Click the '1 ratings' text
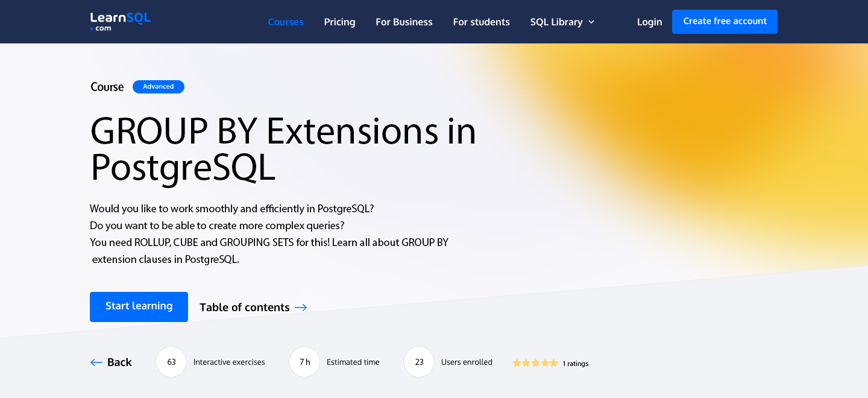Viewport: 868px width, 398px height. tap(576, 364)
